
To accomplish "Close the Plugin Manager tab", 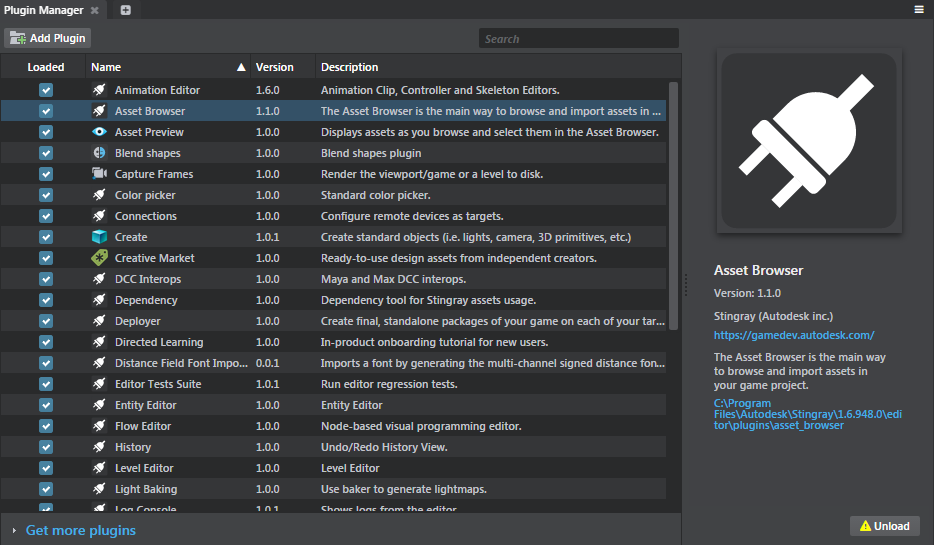I will [95, 10].
